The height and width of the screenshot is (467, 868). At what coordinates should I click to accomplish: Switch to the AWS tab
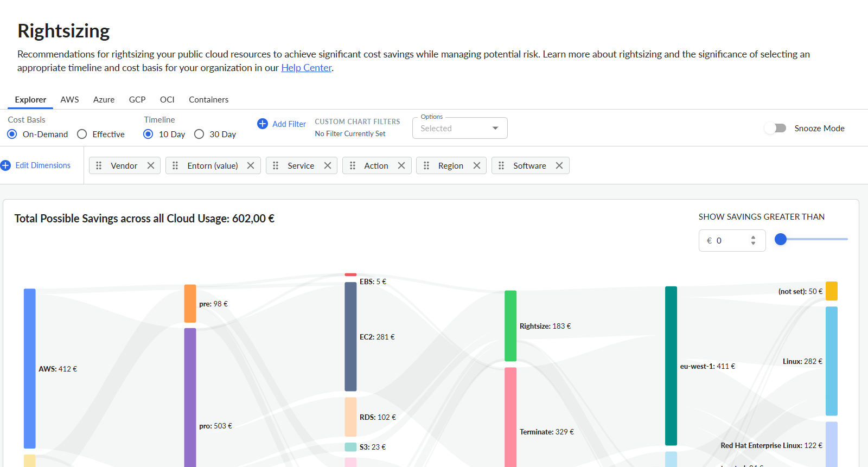pyautogui.click(x=69, y=100)
